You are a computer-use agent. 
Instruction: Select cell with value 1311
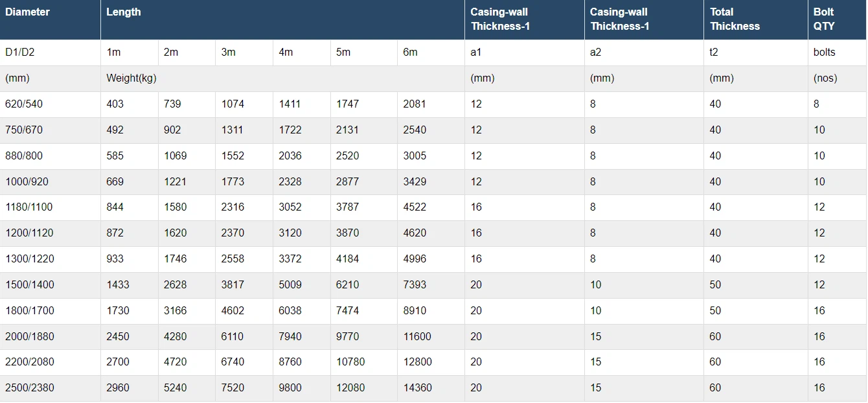(x=233, y=130)
